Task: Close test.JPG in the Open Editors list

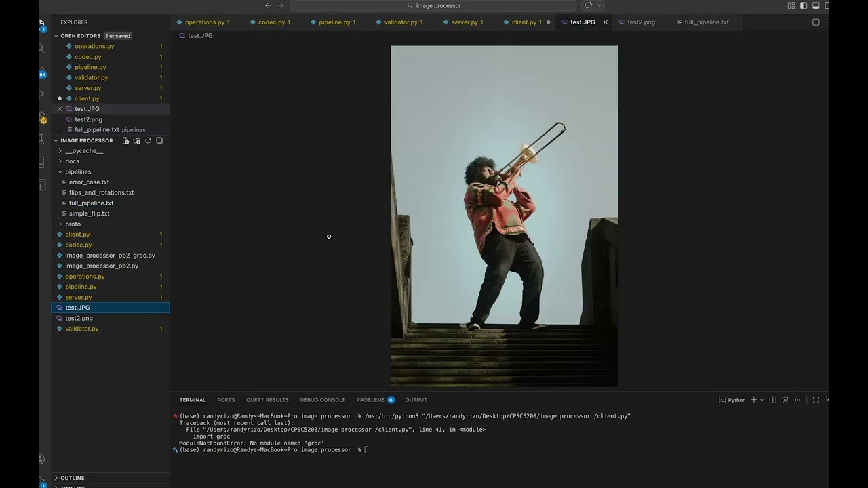Action: (x=60, y=109)
